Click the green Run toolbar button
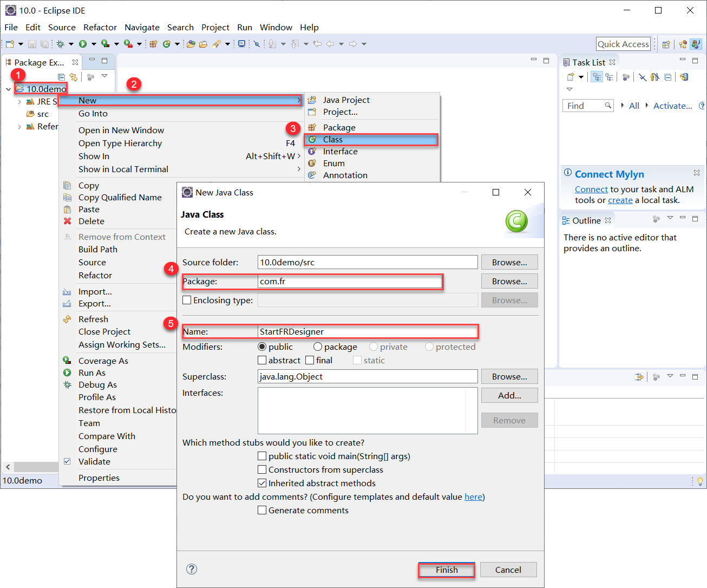Image resolution: width=707 pixels, height=588 pixels. coord(83,44)
